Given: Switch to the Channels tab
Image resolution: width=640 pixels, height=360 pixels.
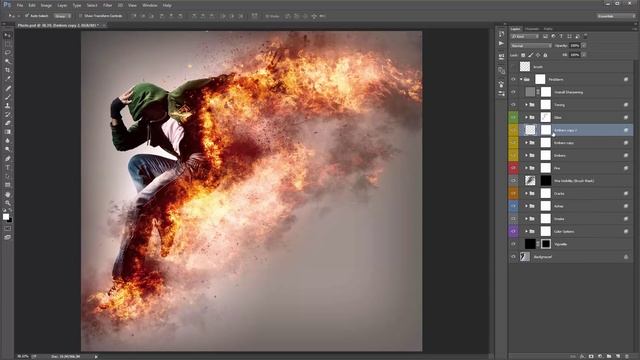Looking at the screenshot, I should coord(532,29).
